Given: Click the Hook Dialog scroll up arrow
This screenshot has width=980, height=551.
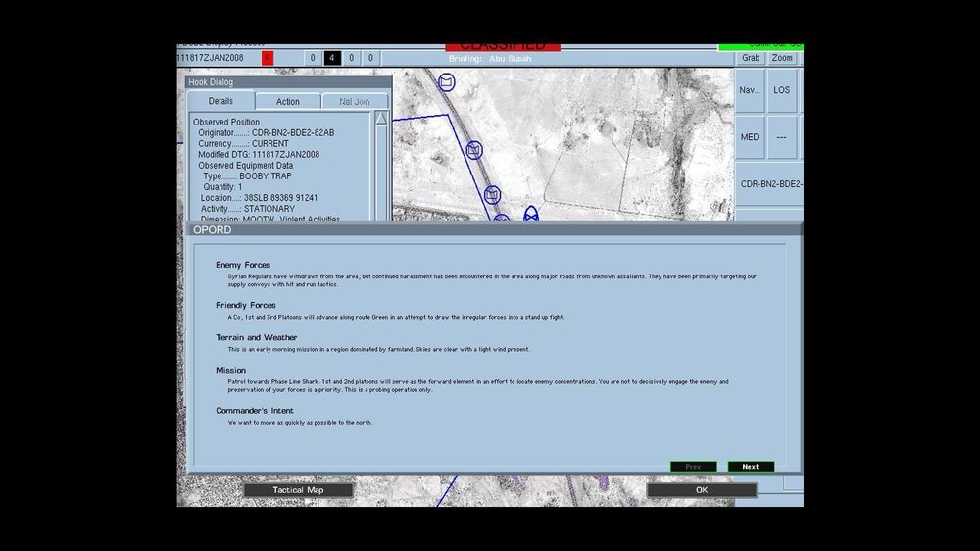Looking at the screenshot, I should 380,119.
